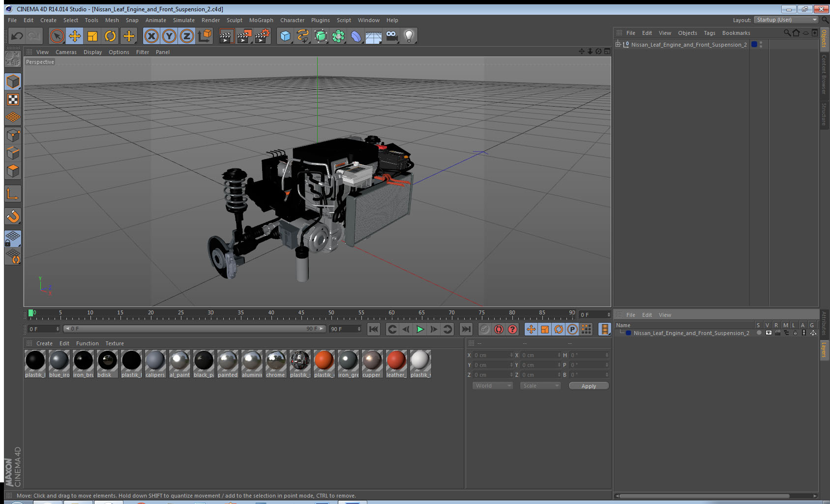Click end frame 90 F stepper field
This screenshot has width=830, height=504.
pos(345,329)
